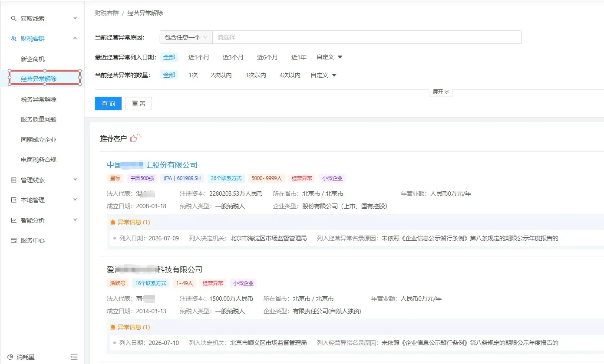
Task: Click alarm icon of second 异常信息 section
Action: pos(113,327)
